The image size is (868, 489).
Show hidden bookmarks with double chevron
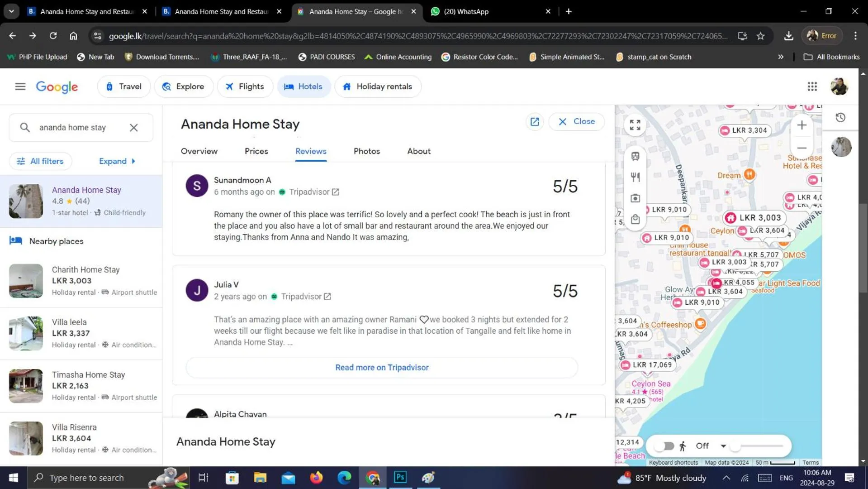tap(780, 57)
